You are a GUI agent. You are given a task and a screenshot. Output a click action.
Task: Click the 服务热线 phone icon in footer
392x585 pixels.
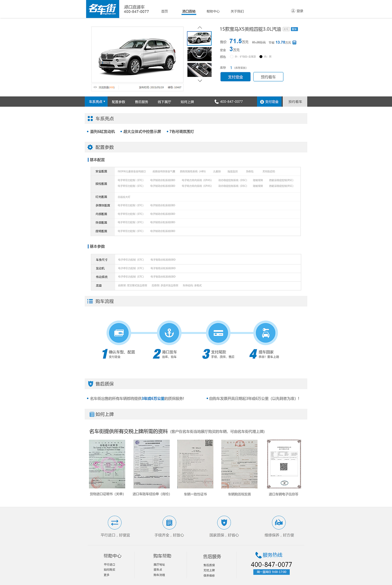(258, 555)
